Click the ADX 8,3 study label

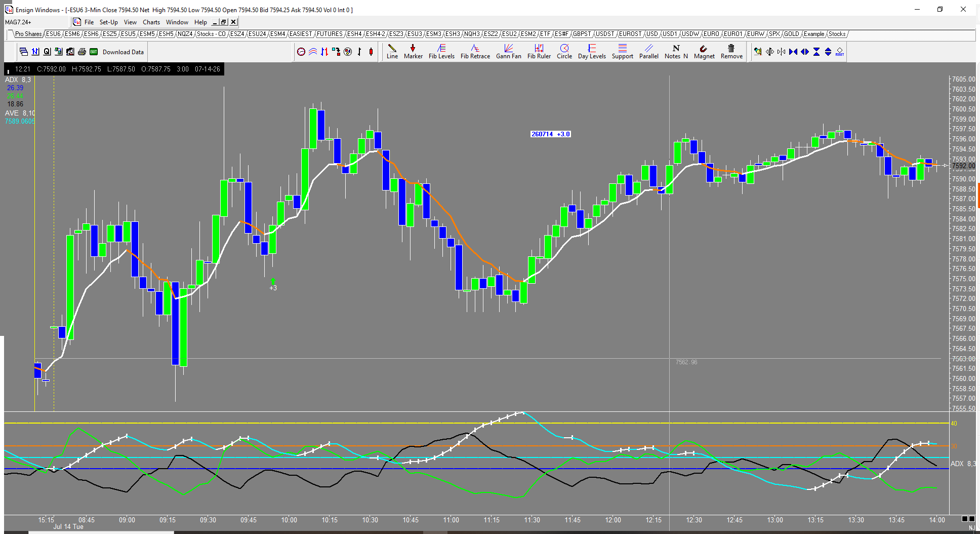click(18, 80)
